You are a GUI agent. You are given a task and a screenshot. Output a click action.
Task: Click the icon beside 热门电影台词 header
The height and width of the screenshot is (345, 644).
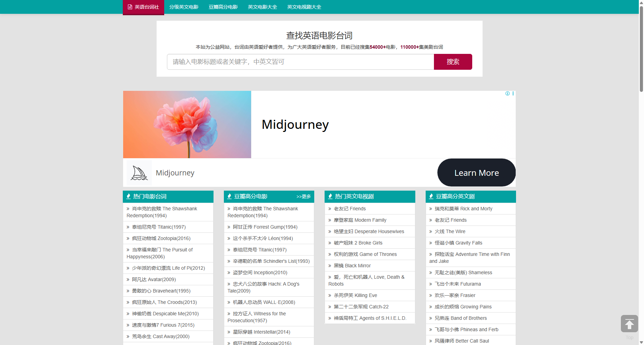[x=128, y=197]
